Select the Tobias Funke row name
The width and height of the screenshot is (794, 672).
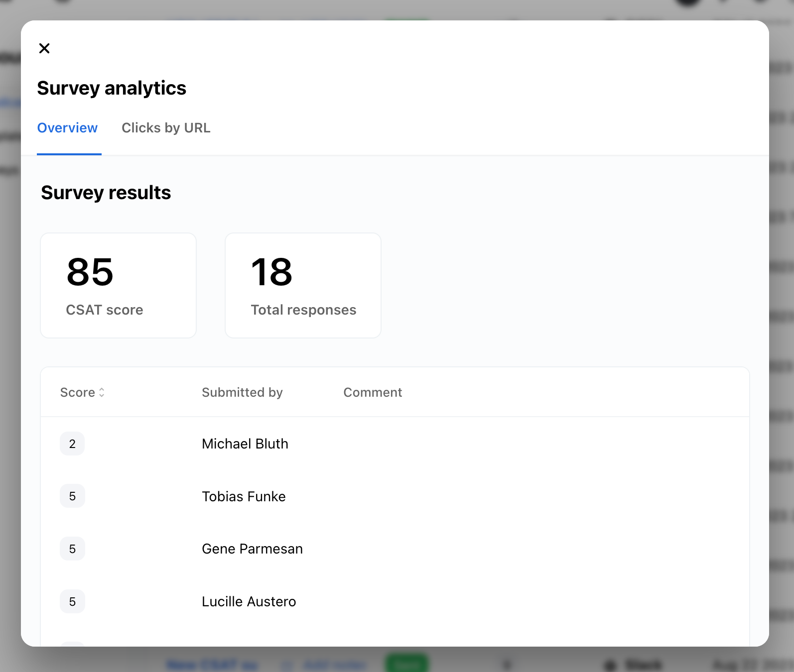point(244,497)
